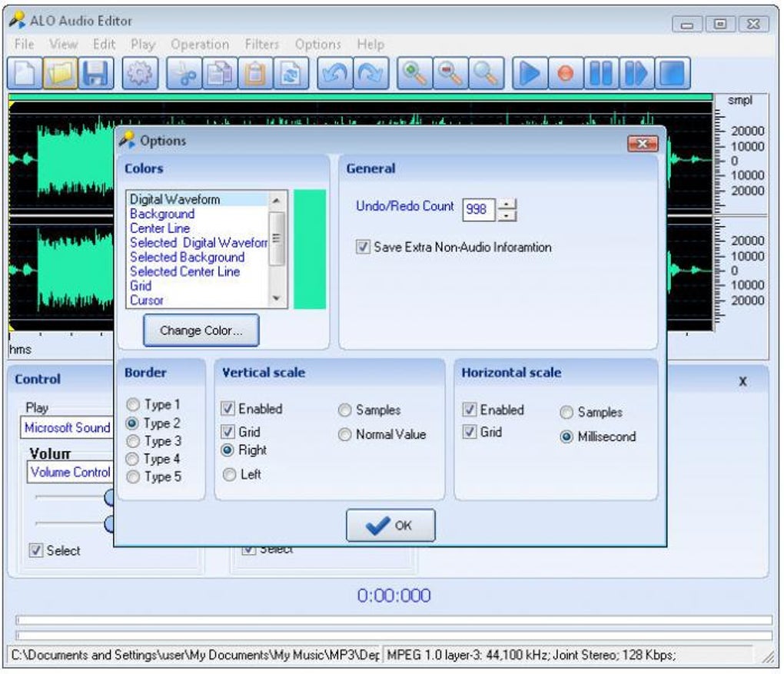Select border Type 5
Viewport: 784px width, 674px height.
pyautogui.click(x=133, y=476)
